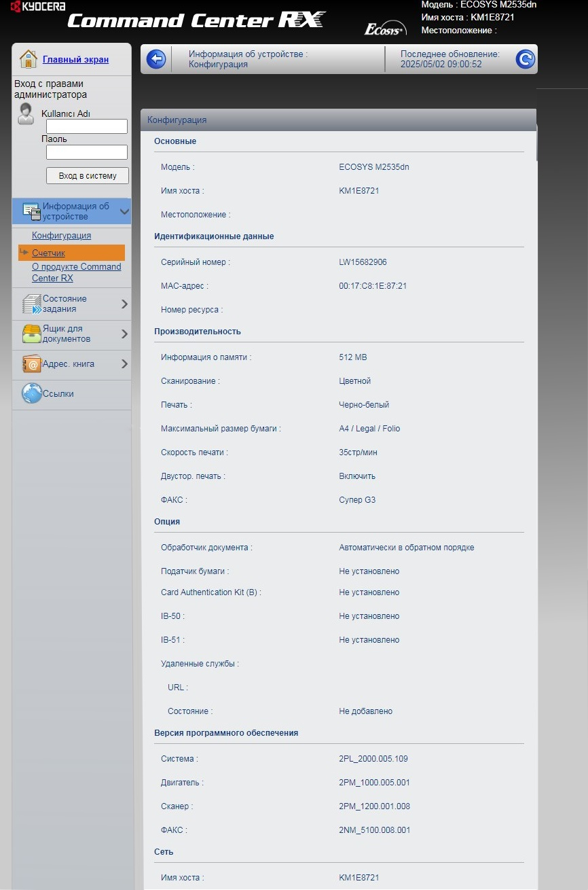The width and height of the screenshot is (588, 890).
Task: Click Основные section heading
Action: coord(175,141)
